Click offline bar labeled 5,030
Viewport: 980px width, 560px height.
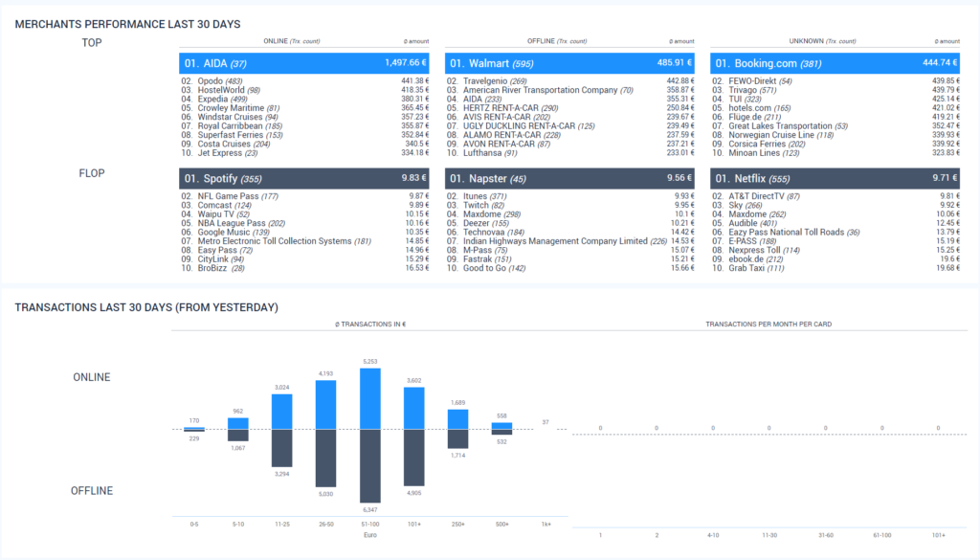325,459
